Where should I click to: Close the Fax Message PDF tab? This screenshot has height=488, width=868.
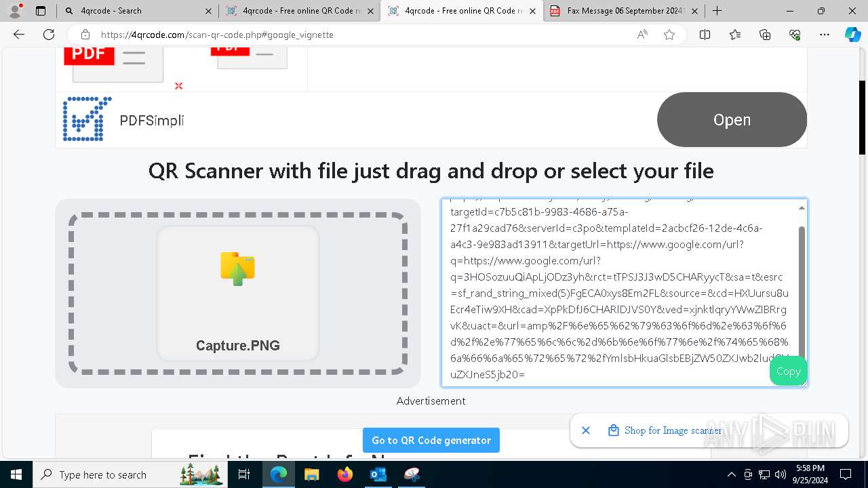[x=695, y=11]
